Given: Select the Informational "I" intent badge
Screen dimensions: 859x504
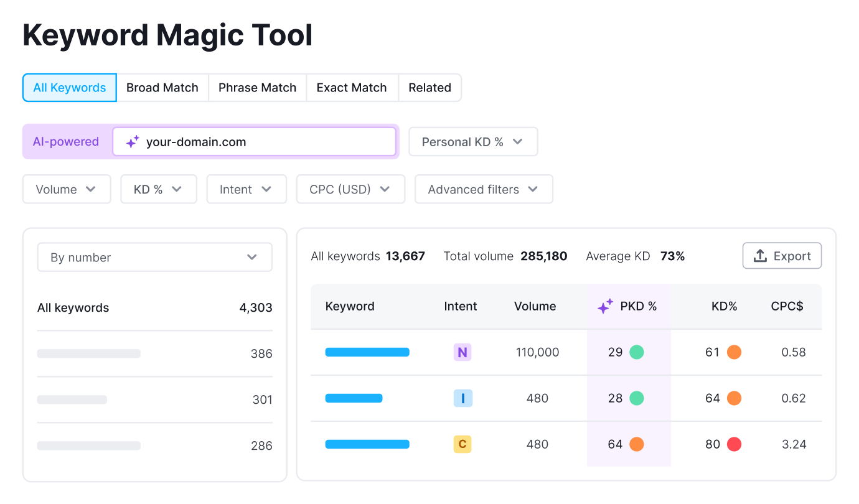Looking at the screenshot, I should 462,398.
